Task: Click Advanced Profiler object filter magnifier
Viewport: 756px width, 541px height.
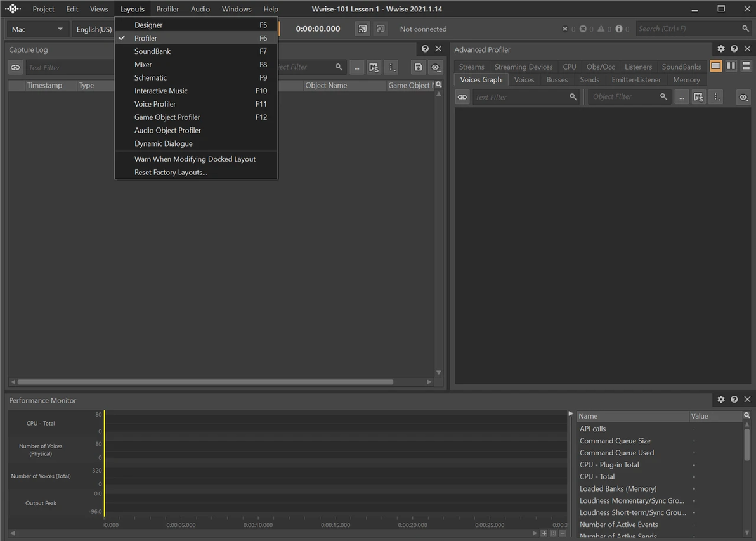Action: pos(663,97)
